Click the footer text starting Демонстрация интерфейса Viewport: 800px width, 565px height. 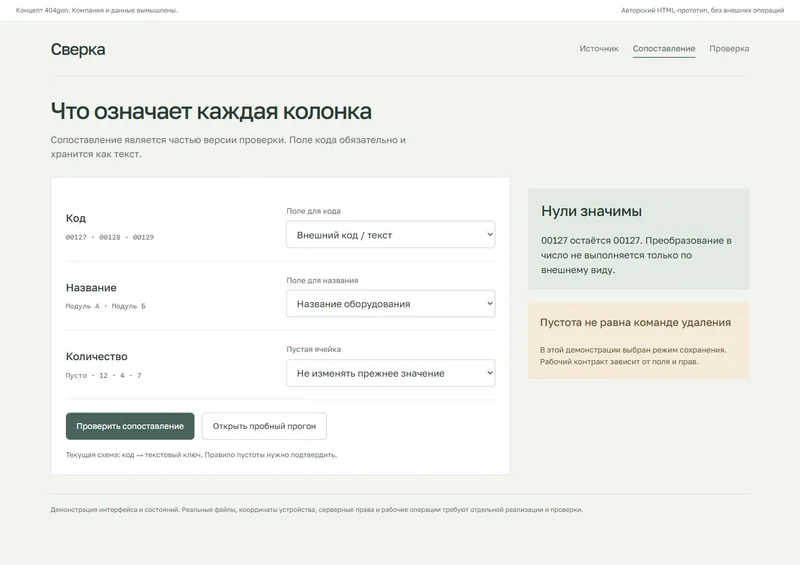pyautogui.click(x=316, y=509)
